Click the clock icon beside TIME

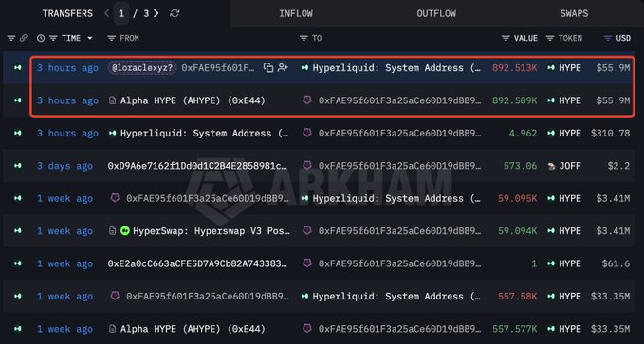pyautogui.click(x=41, y=38)
